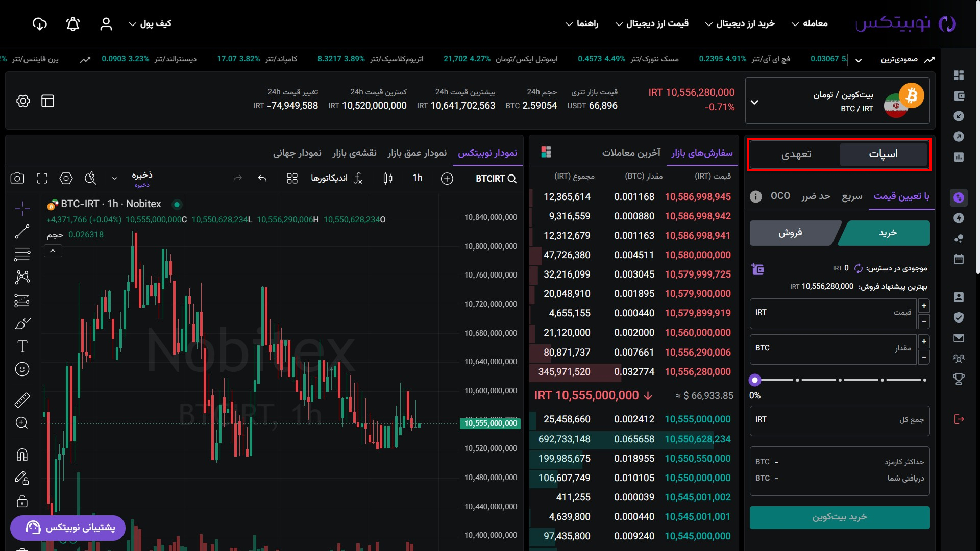Open the buy crypto (خرید ارز دیجیتال) menu
The height and width of the screenshot is (551, 980).
[740, 24]
